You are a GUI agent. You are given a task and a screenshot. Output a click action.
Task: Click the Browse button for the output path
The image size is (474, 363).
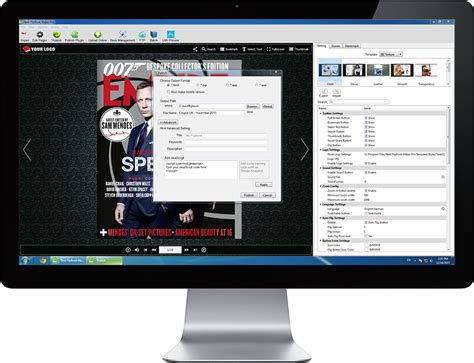point(253,106)
